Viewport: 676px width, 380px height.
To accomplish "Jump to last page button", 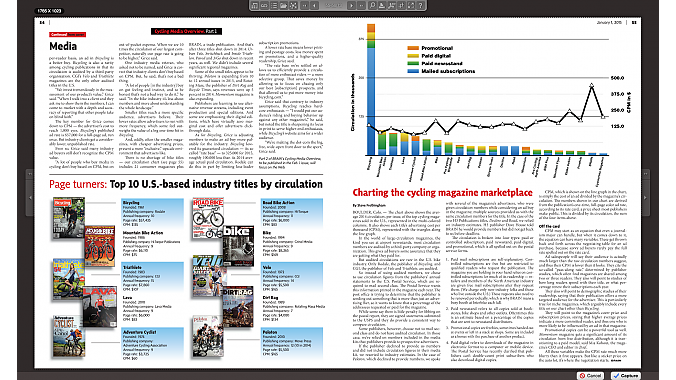I will 361,6.
